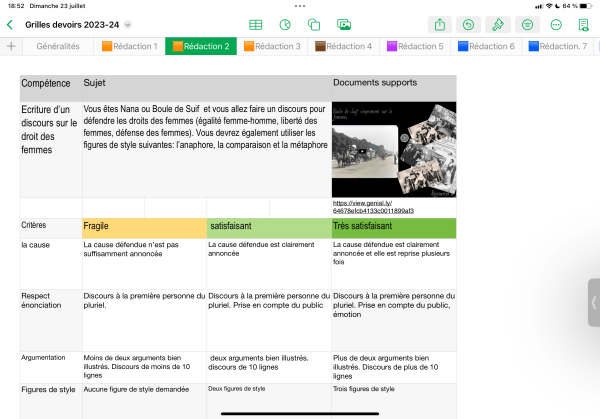Add a new sheet with plus button
Viewport: 600px width, 419px height.
coord(11,46)
